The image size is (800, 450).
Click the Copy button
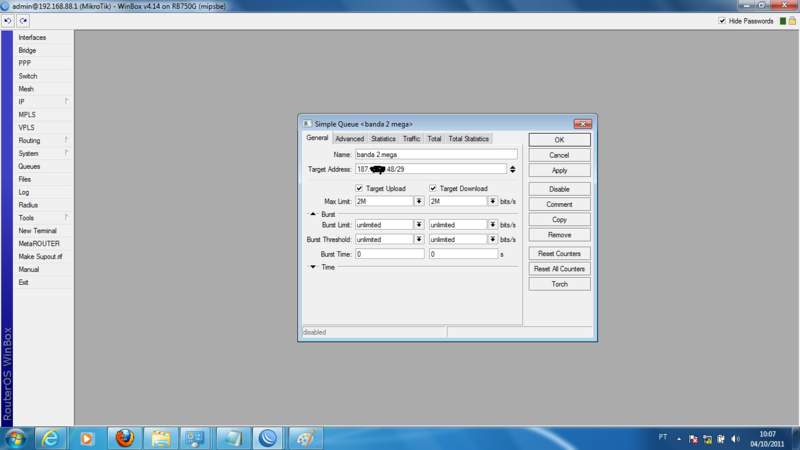click(x=559, y=220)
